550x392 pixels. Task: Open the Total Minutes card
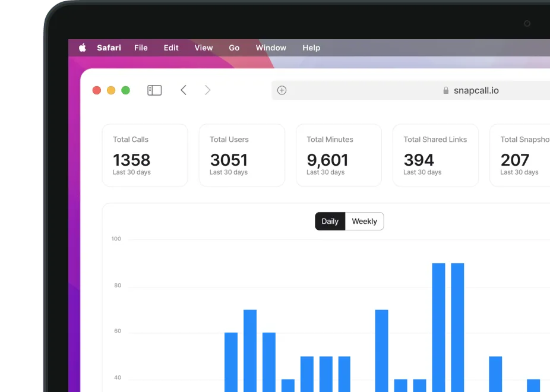(339, 155)
